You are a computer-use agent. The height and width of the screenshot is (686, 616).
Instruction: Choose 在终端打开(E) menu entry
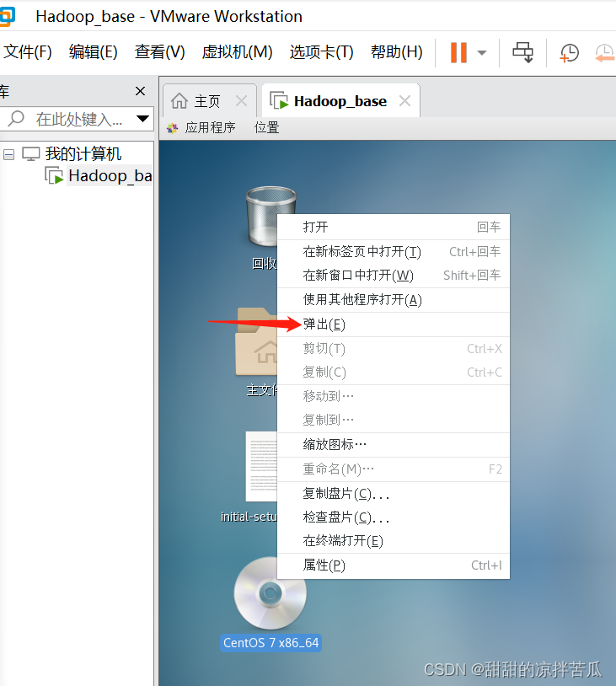point(394,541)
